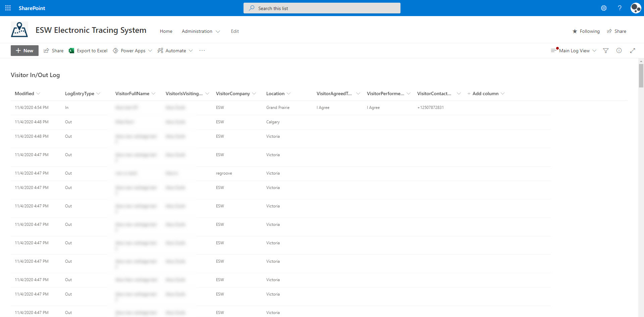This screenshot has width=644, height=317.
Task: Enter full-screen content mode with expand icon
Action: (633, 51)
